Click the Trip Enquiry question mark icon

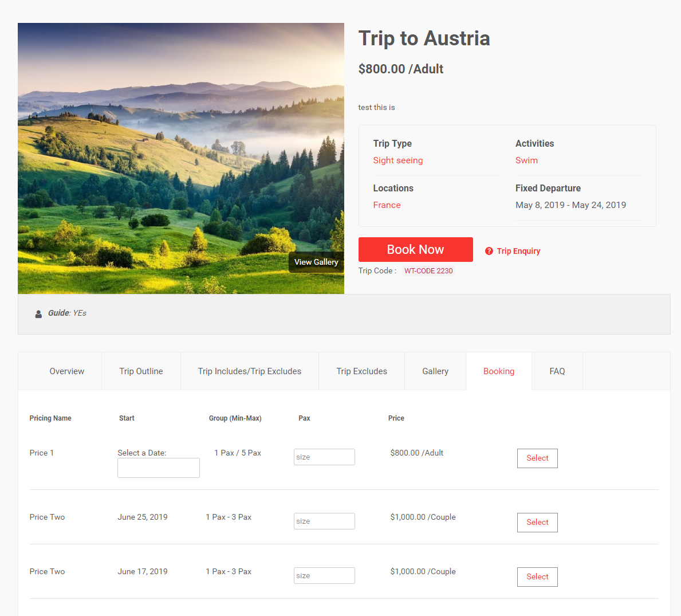tap(489, 251)
